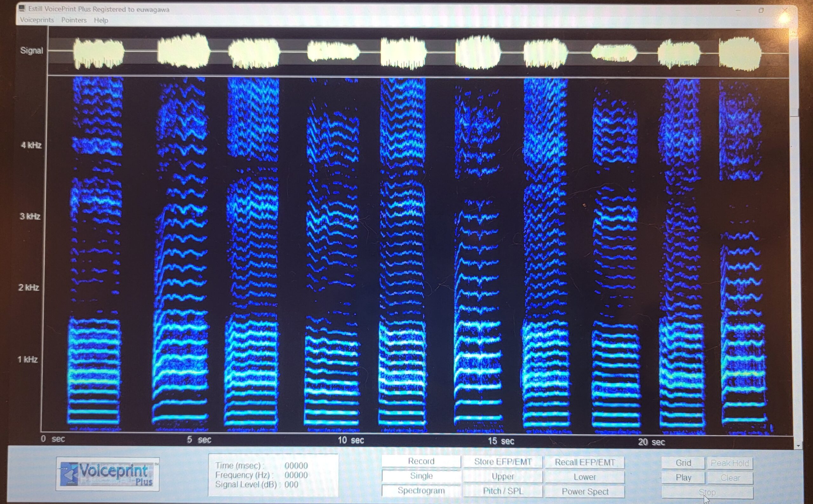Click Recall EFP/EMT button
This screenshot has width=813, height=504.
[585, 462]
